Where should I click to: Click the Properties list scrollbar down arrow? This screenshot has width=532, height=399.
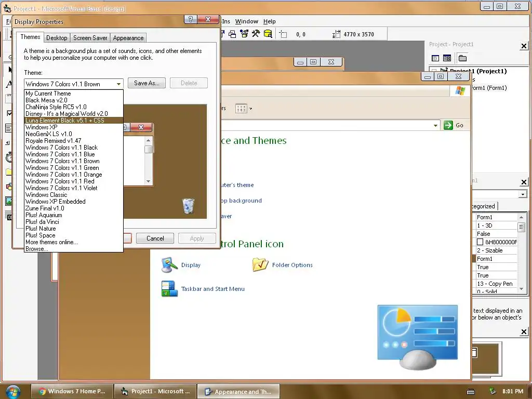(x=521, y=289)
